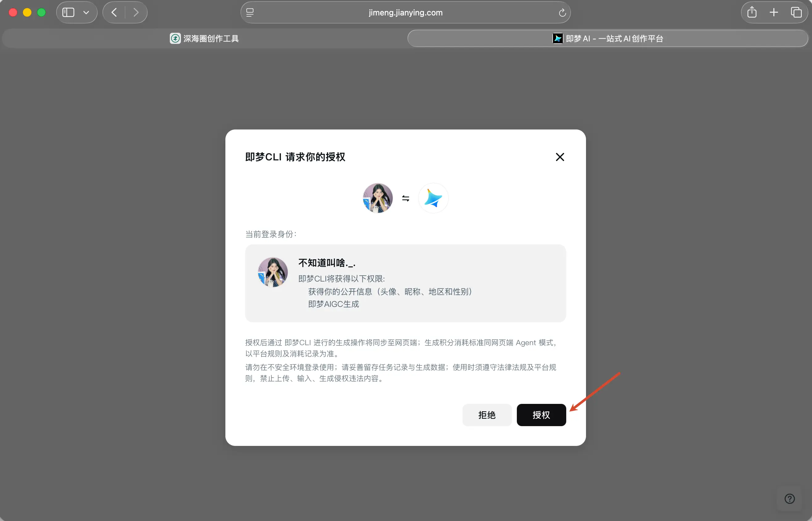Viewport: 812px width, 521px height.
Task: Click the user avatar beside the swap arrows
Action: click(378, 198)
